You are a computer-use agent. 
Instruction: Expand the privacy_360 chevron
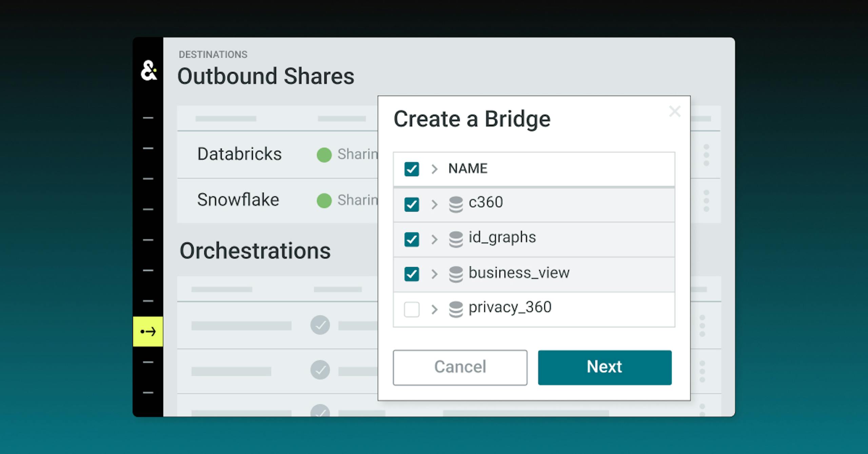434,309
